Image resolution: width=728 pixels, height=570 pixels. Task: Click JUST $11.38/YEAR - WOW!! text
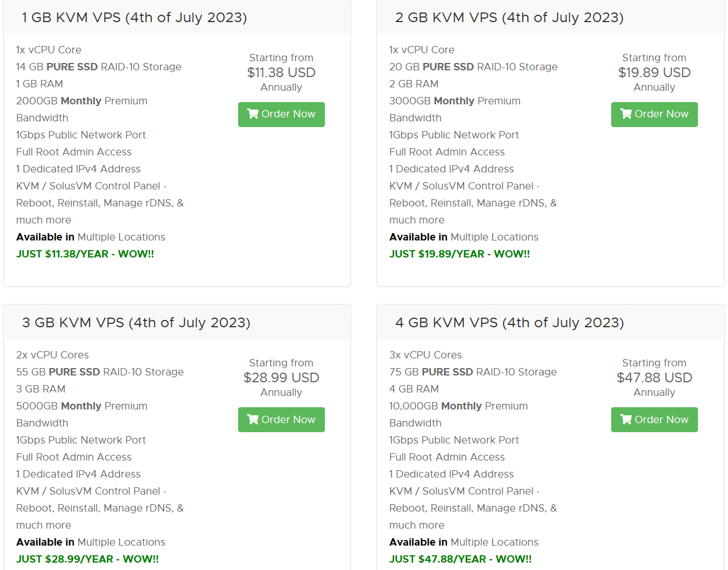click(85, 254)
